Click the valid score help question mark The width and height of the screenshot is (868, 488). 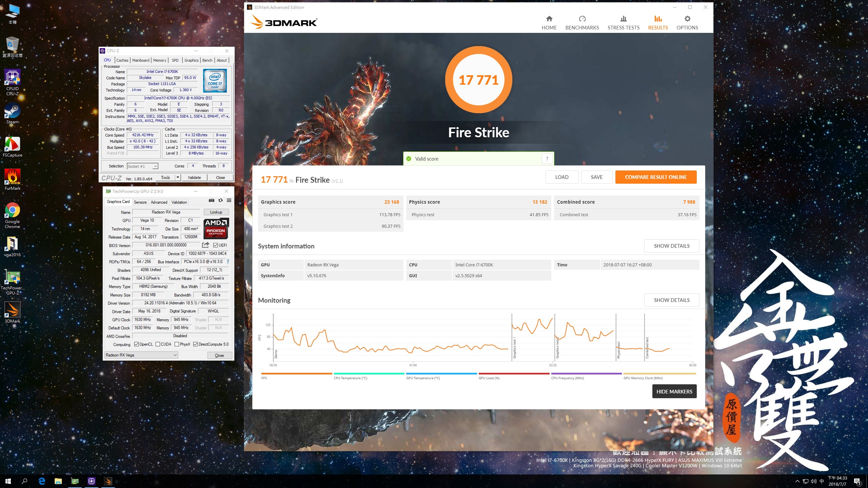click(547, 159)
